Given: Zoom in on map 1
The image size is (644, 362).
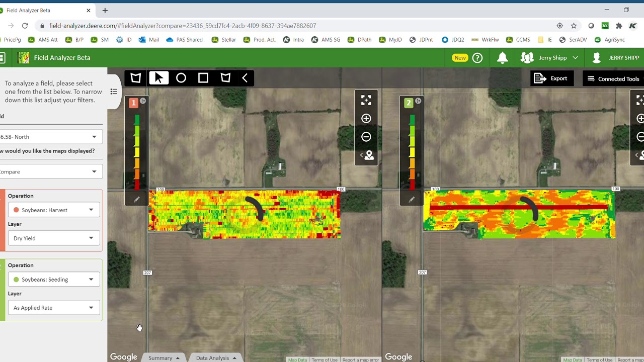Looking at the screenshot, I should tap(366, 119).
